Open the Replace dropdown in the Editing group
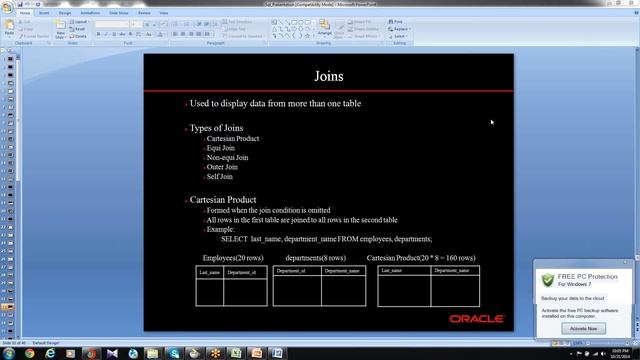The image size is (640, 360). (x=399, y=29)
